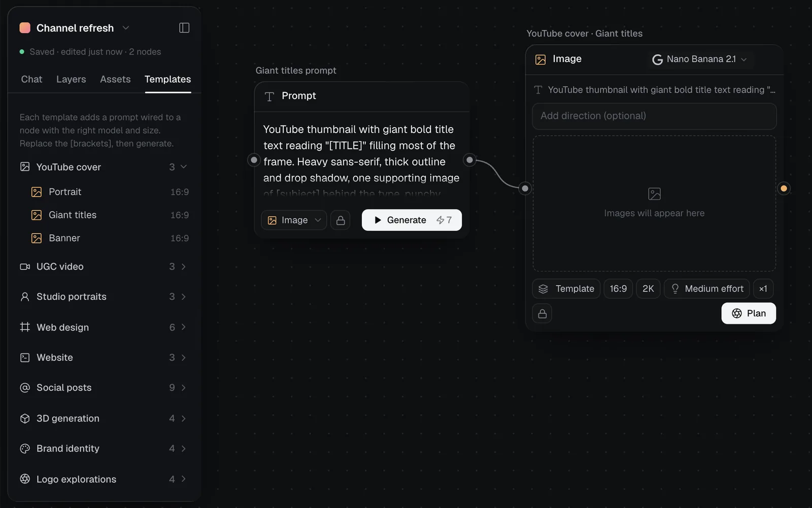Expand the Brand identity chevron
The width and height of the screenshot is (812, 508).
[184, 449]
